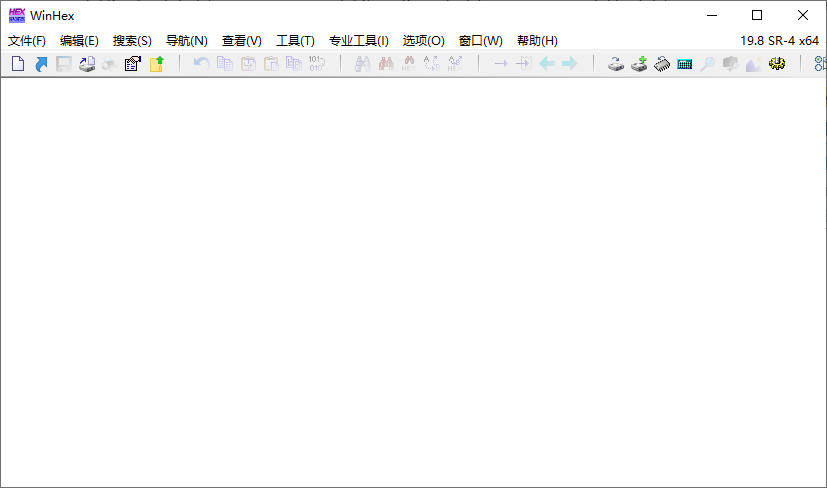Image resolution: width=827 pixels, height=488 pixels.
Task: Click the Open file arrow icon
Action: (x=41, y=64)
